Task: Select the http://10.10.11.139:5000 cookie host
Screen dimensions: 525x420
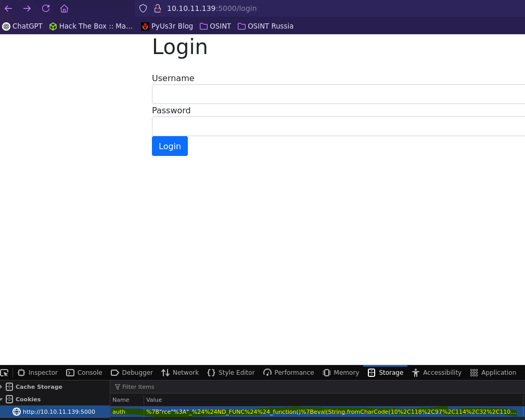Action: pos(55,412)
